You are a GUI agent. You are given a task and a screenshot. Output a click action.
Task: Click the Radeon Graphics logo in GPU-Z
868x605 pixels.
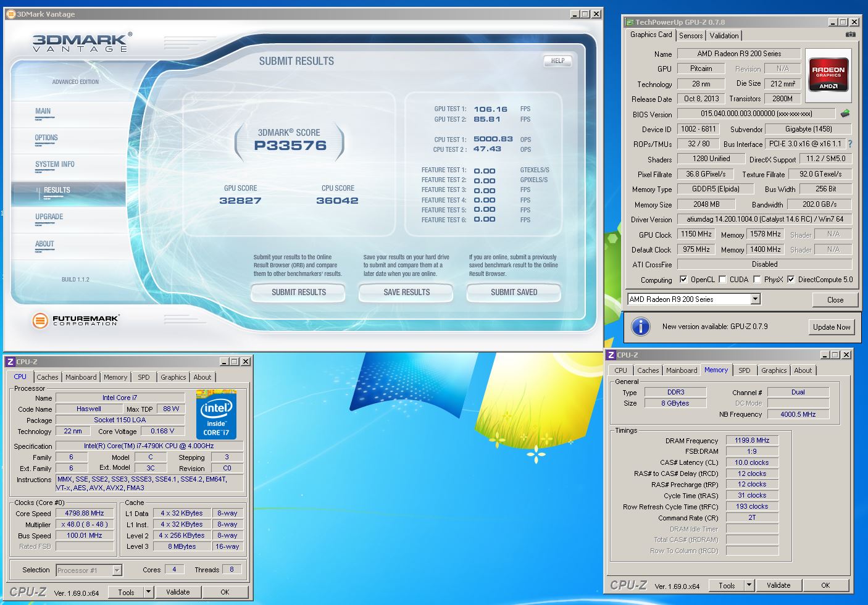[828, 76]
